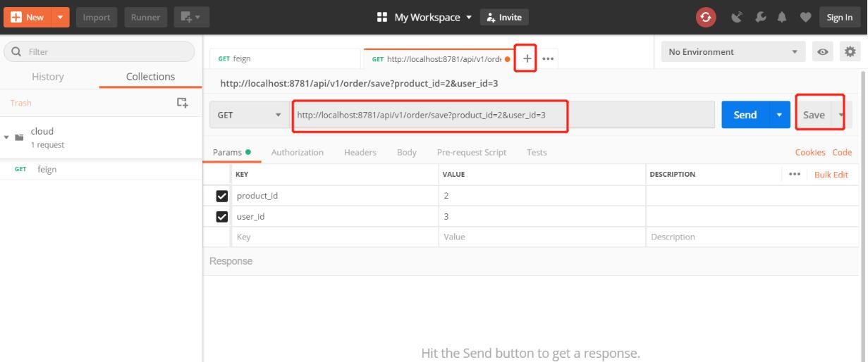
Task: Open the Body tab
Action: pos(407,152)
